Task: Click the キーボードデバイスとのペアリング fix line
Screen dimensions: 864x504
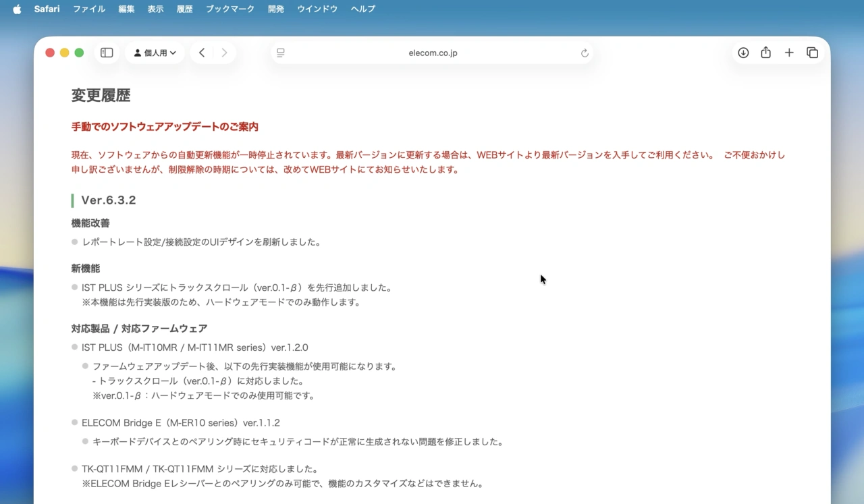Action: pyautogui.click(x=298, y=442)
